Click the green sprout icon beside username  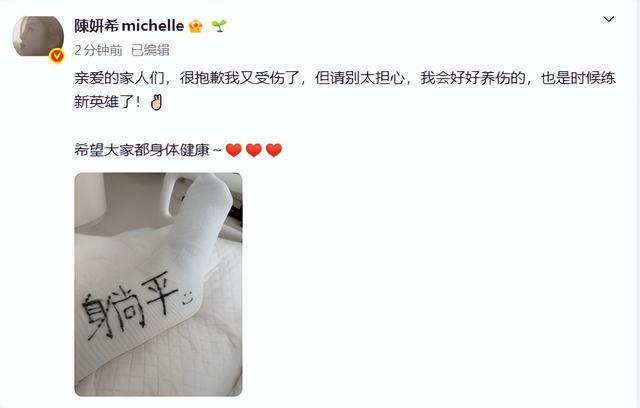(219, 26)
